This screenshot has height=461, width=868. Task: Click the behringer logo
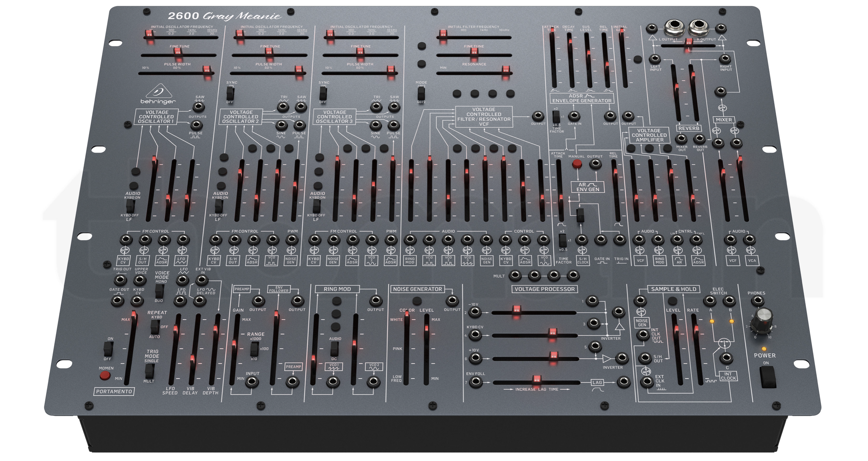coord(158,94)
